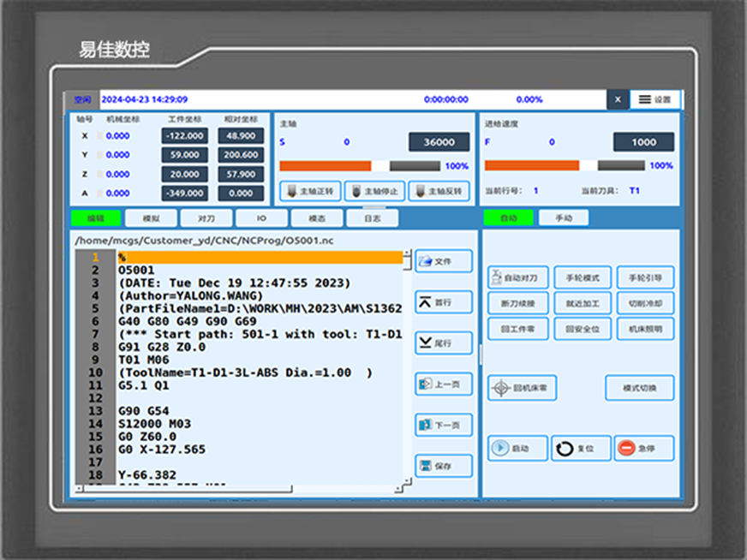This screenshot has width=747, height=560.
Task: Stop the spindle with 主轴停止
Action: (x=374, y=191)
